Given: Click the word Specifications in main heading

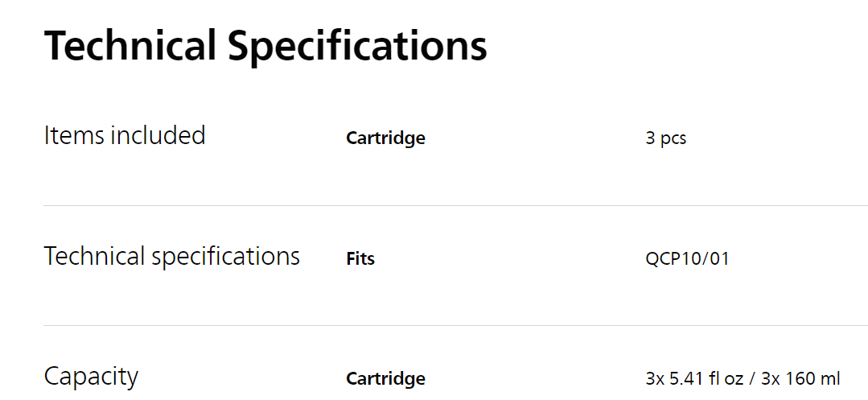Looking at the screenshot, I should click(x=357, y=46).
